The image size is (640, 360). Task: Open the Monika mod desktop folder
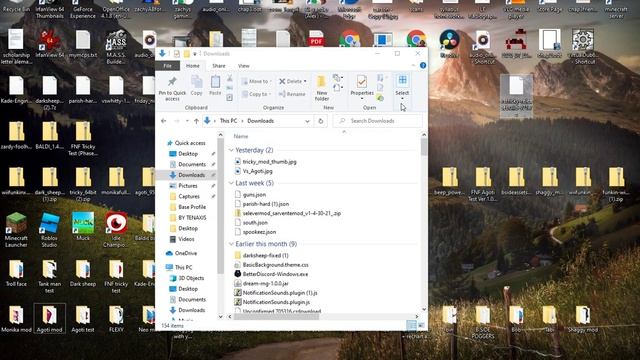click(16, 318)
